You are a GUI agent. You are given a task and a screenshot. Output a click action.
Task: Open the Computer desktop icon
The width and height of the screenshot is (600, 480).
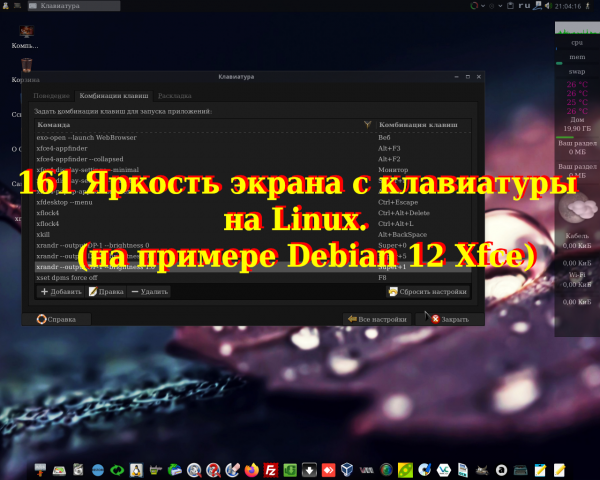pos(26,32)
